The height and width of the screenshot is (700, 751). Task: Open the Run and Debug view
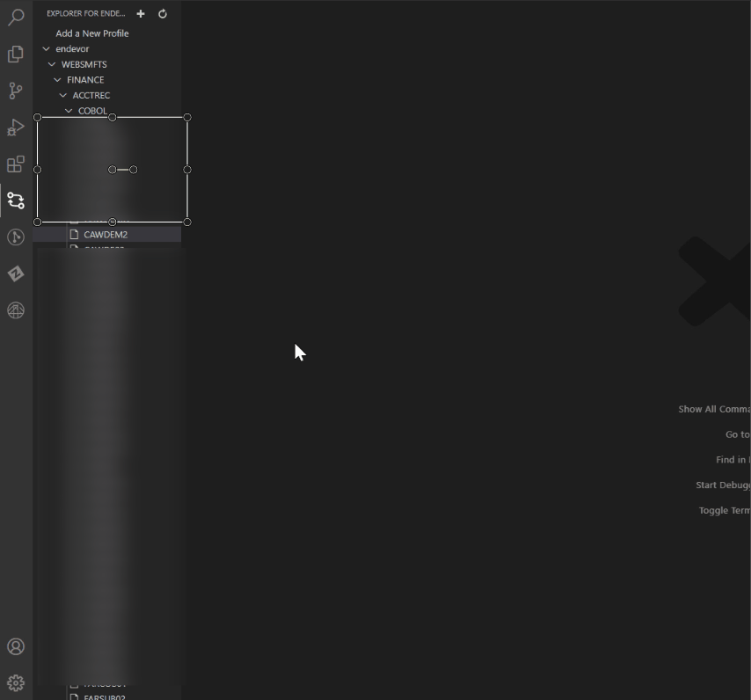tap(16, 128)
